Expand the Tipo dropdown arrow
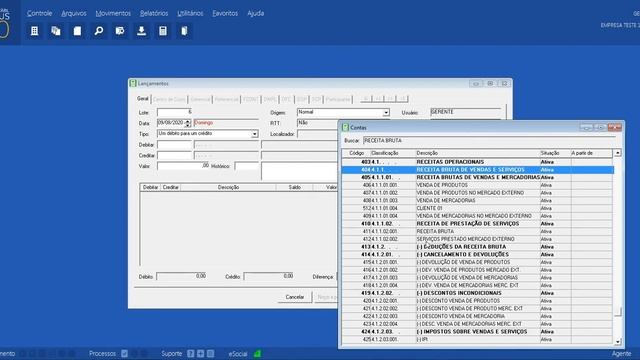Screen dimensions: 640x360 point(254,134)
